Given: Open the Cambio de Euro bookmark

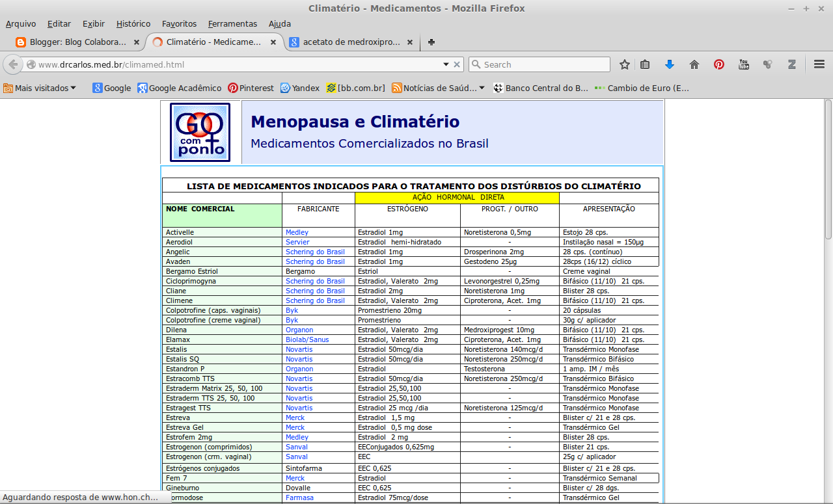Looking at the screenshot, I should [642, 88].
